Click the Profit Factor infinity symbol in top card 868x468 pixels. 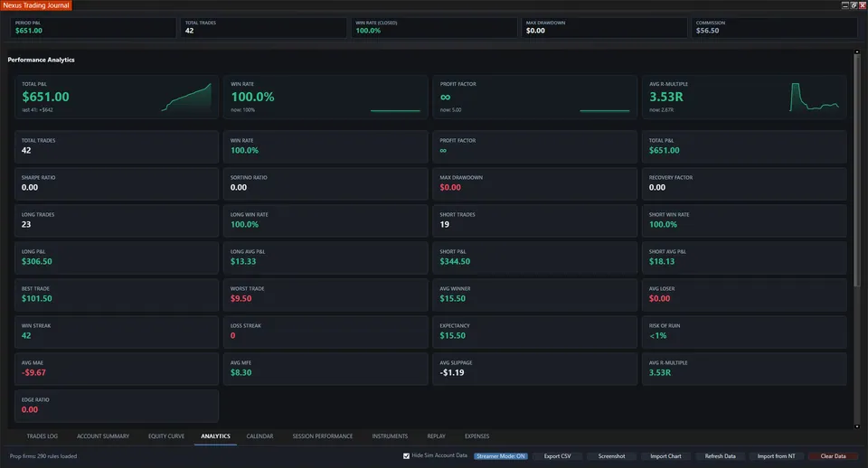click(445, 97)
